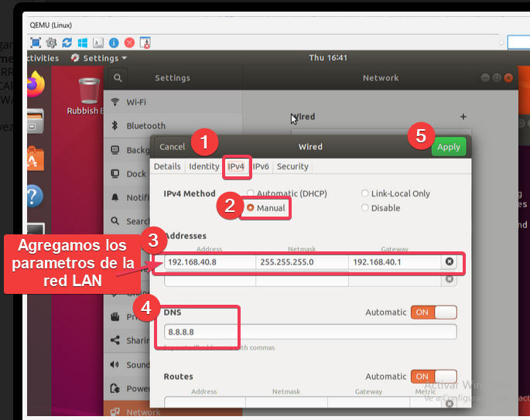The height and width of the screenshot is (420, 530).
Task: Click the QEMU fullscreen toolbar icon
Action: click(x=36, y=43)
